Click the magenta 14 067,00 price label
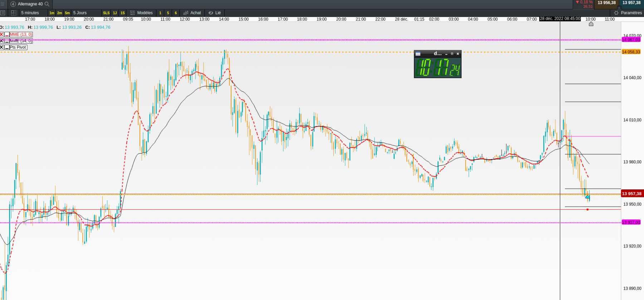Viewport: 644px width, 300px height. point(631,40)
